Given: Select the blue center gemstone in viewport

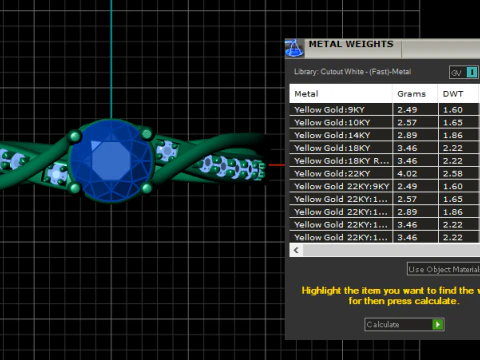Looking at the screenshot, I should (111, 161).
